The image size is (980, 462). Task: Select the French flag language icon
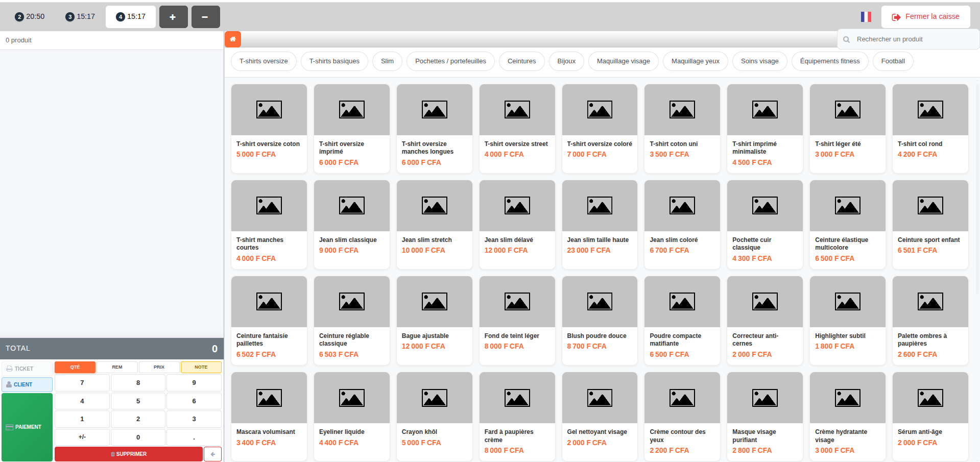point(866,17)
